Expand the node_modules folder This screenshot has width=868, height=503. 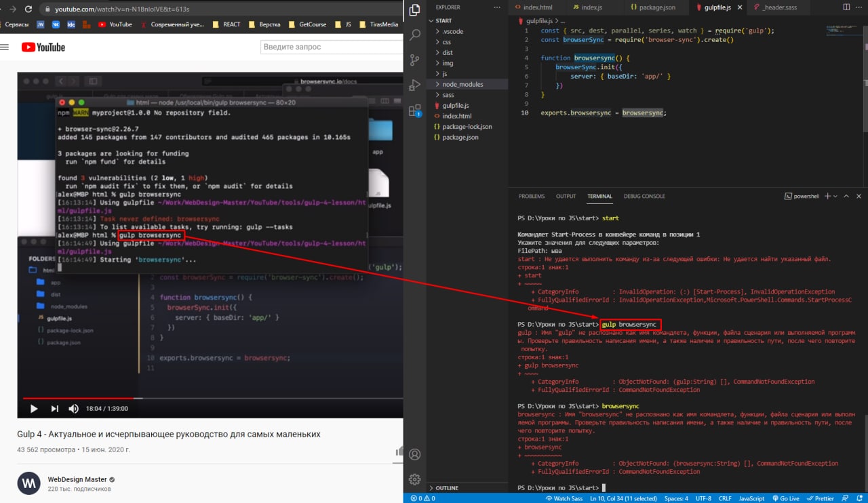click(468, 84)
